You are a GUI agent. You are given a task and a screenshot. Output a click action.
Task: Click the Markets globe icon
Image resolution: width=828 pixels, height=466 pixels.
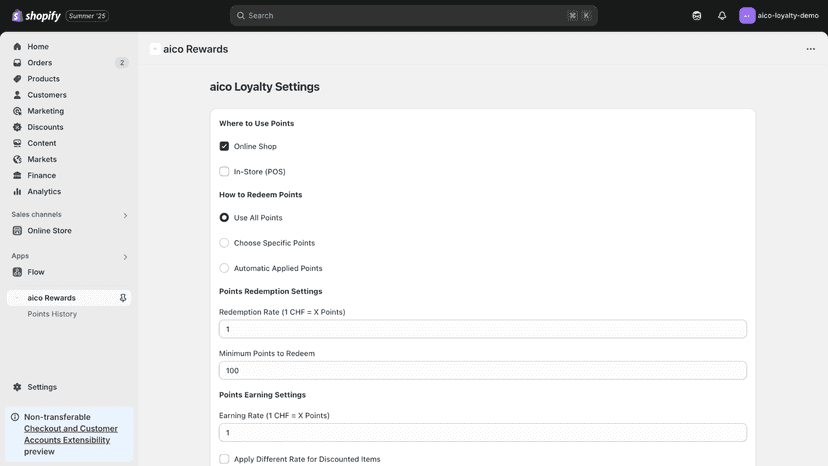click(17, 159)
